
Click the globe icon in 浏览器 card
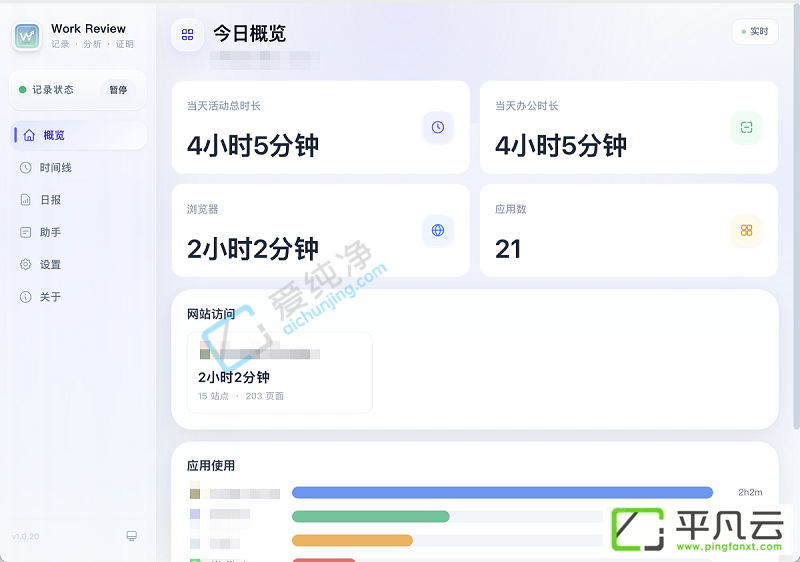[x=438, y=230]
